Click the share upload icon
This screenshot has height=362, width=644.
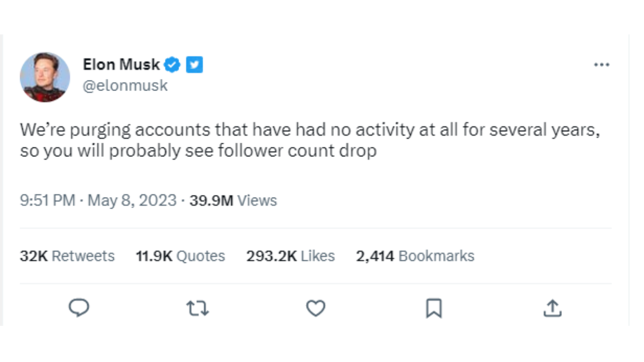[552, 308]
